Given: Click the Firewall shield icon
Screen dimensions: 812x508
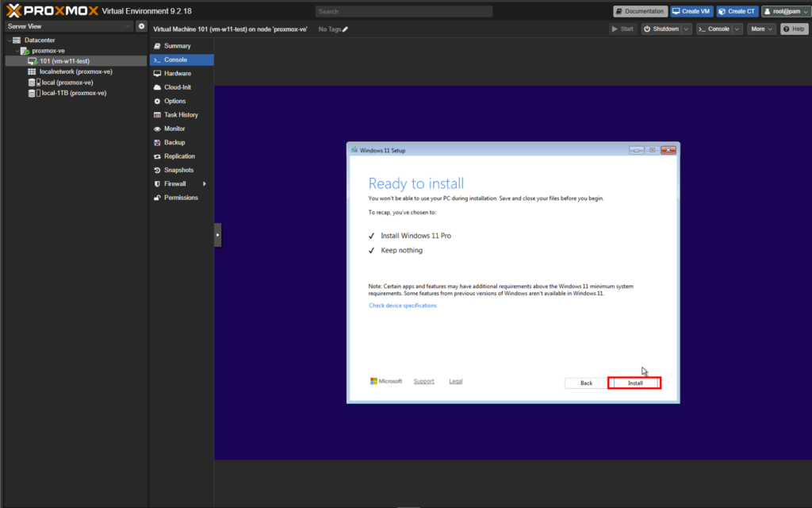Looking at the screenshot, I should click(x=157, y=184).
